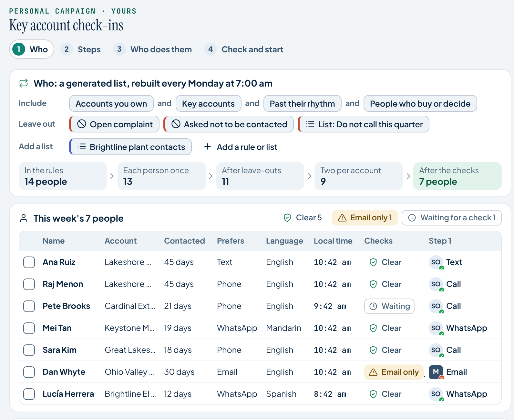The width and height of the screenshot is (514, 420).
Task: Select the Dan Whyte checkbox
Action: coord(29,372)
